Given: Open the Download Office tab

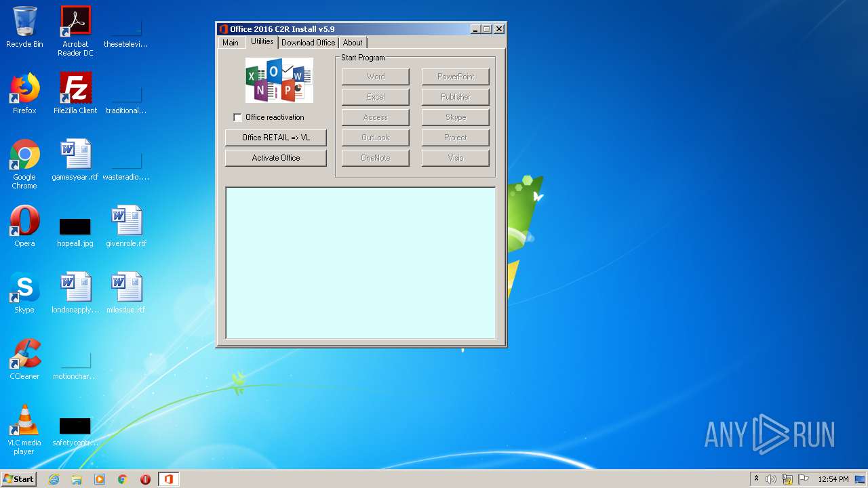Looking at the screenshot, I should (309, 43).
